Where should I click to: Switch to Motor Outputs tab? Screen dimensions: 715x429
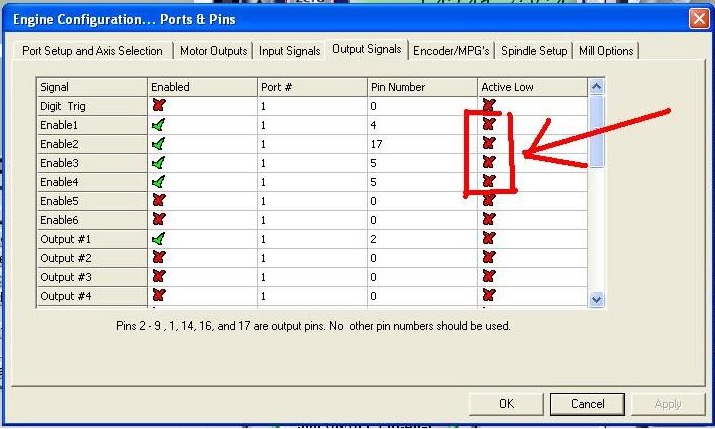tap(214, 51)
